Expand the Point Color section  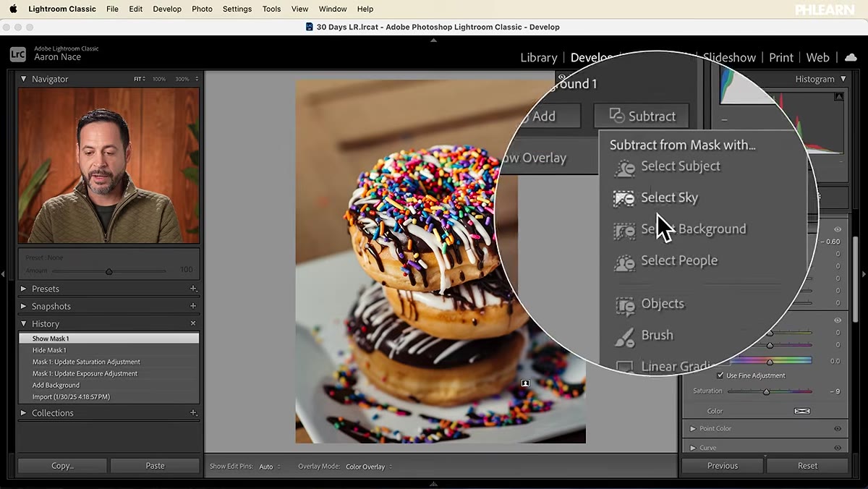click(693, 429)
